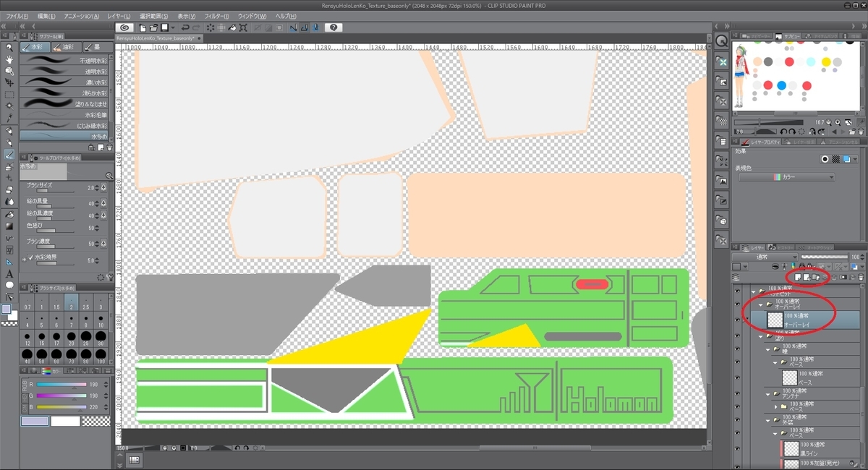Screen dimensions: 868x470
Task: Open the layer color effect dropdown arrow
Action: coord(855,159)
